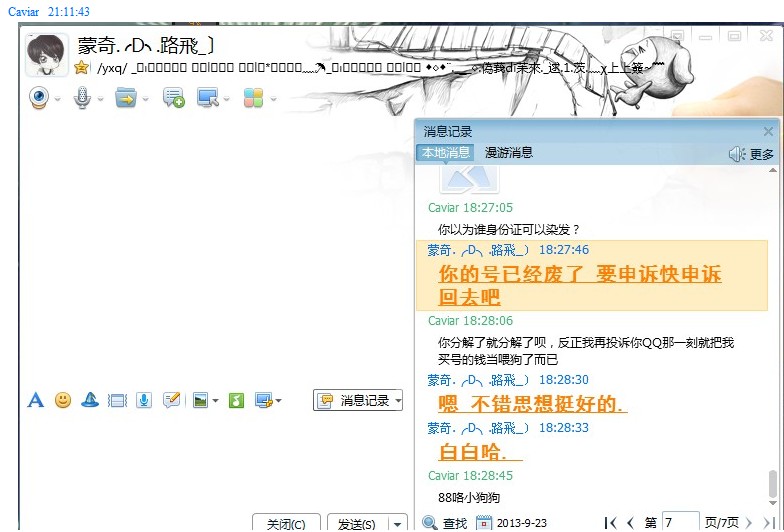Viewport: 784px width, 532px height.
Task: Go to next page of records
Action: click(748, 523)
